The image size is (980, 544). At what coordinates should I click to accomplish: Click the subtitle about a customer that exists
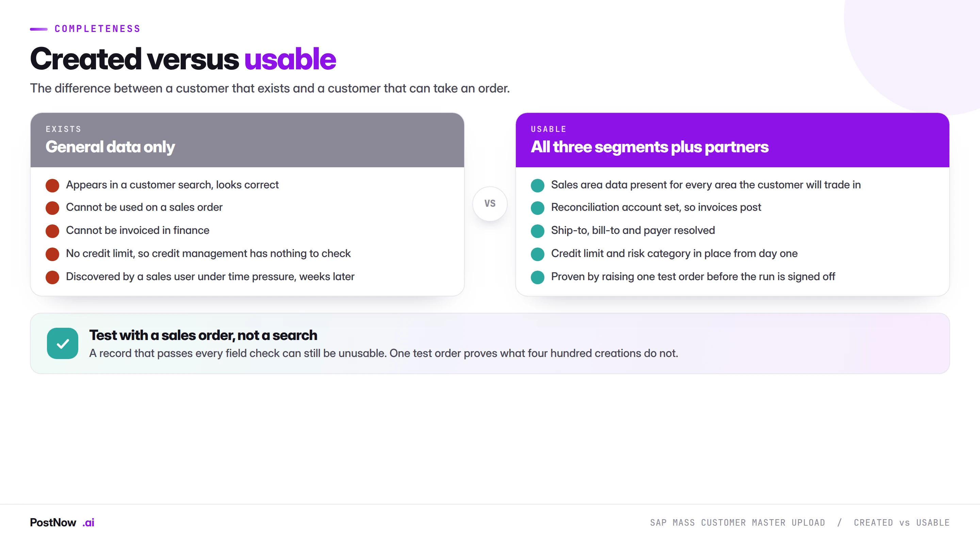coord(270,88)
